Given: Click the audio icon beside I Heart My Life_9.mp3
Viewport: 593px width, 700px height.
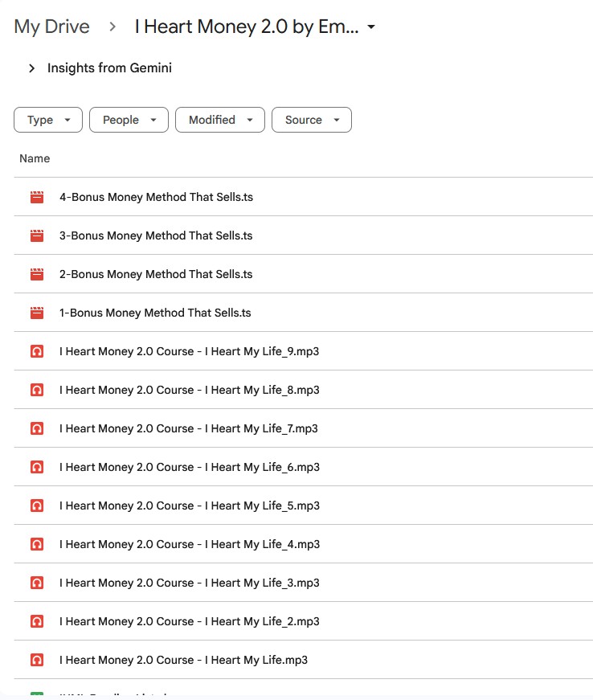Looking at the screenshot, I should pos(35,351).
